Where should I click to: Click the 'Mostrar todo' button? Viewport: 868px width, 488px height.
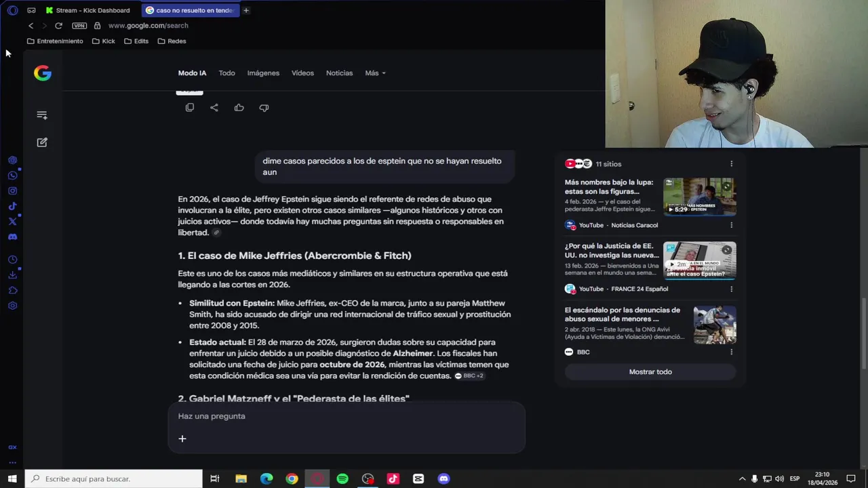click(x=650, y=371)
